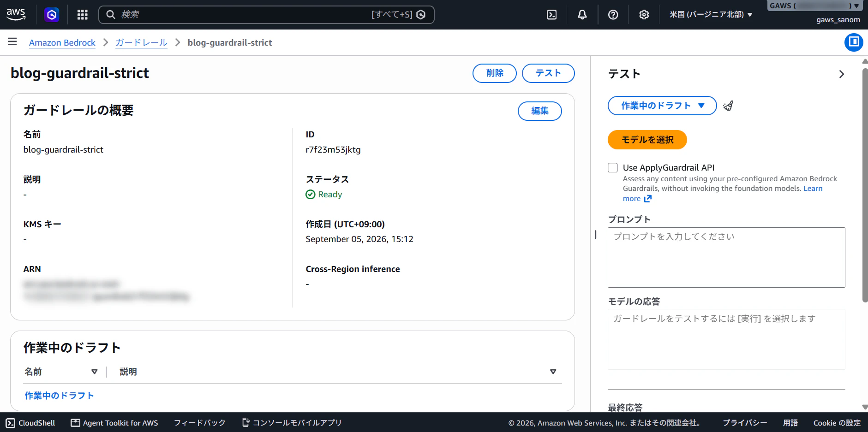Sort by the 説明 column arrow

(x=553, y=372)
